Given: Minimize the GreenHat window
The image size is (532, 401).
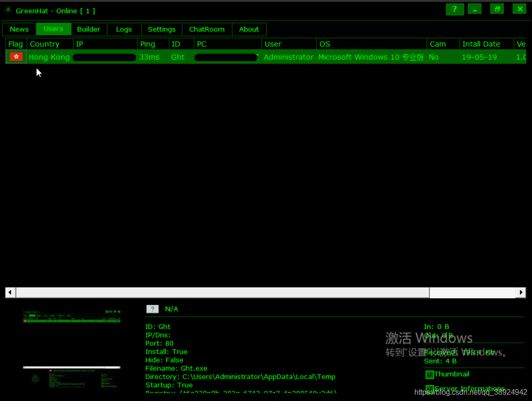Looking at the screenshot, I should tap(475, 9).
